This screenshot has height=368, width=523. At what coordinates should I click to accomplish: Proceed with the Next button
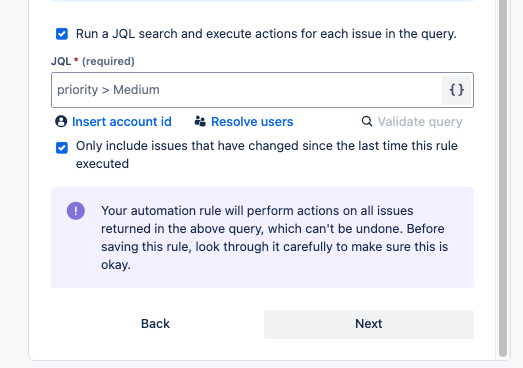coord(369,324)
